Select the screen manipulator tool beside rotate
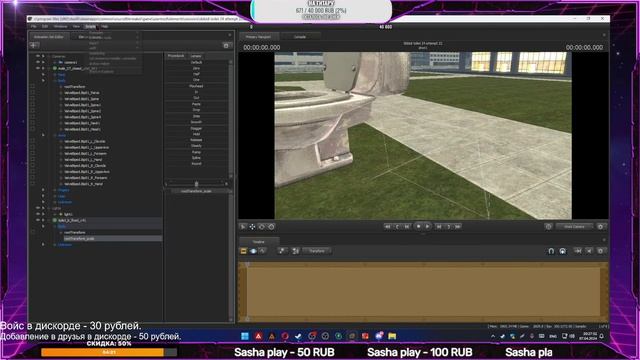640x360 pixels. (x=271, y=227)
